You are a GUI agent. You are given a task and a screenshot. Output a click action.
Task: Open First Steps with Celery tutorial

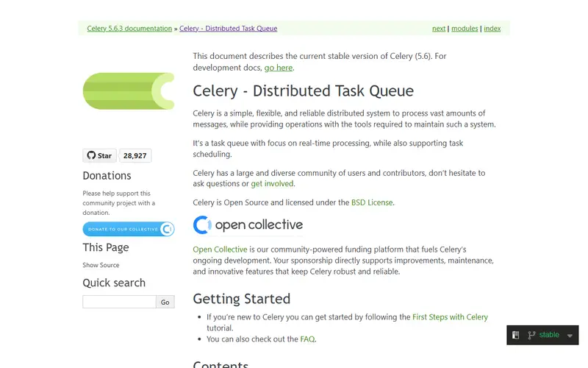450,317
